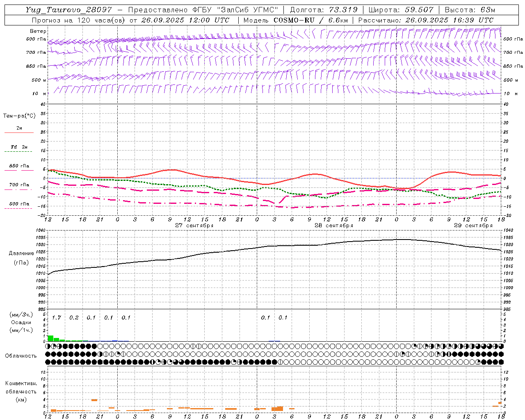This screenshot has width=525, height=420.
Task: Click the (гПа) pressure unit label
Action: tap(21, 263)
